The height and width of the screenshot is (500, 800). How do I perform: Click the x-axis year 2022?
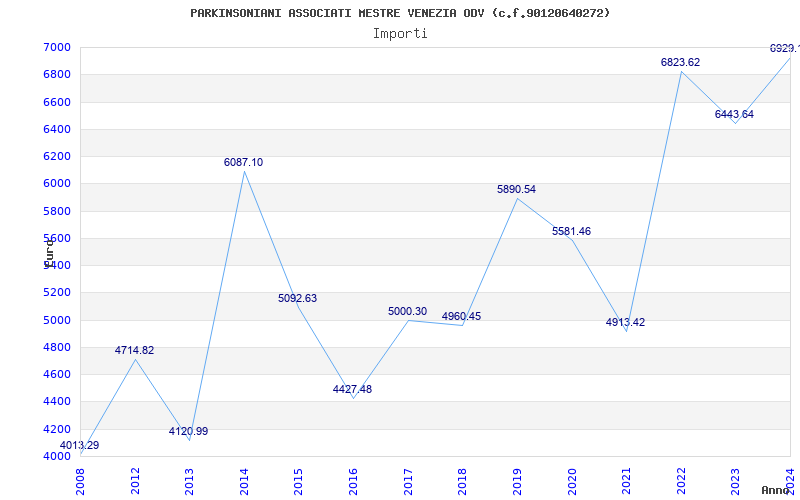[681, 481]
